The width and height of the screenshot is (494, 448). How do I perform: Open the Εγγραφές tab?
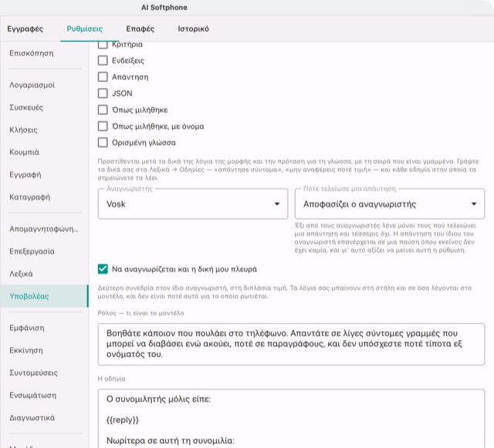25,29
